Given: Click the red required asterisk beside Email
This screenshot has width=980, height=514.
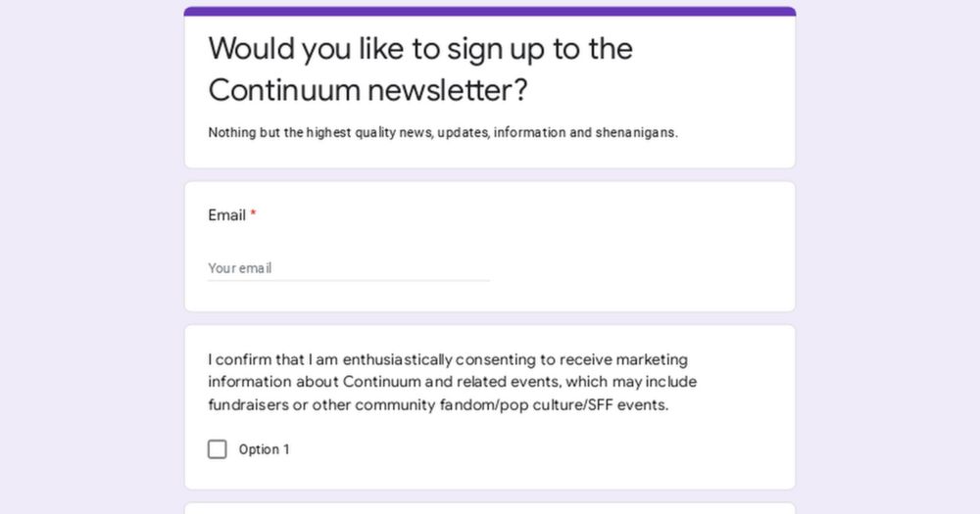Looking at the screenshot, I should (x=253, y=215).
